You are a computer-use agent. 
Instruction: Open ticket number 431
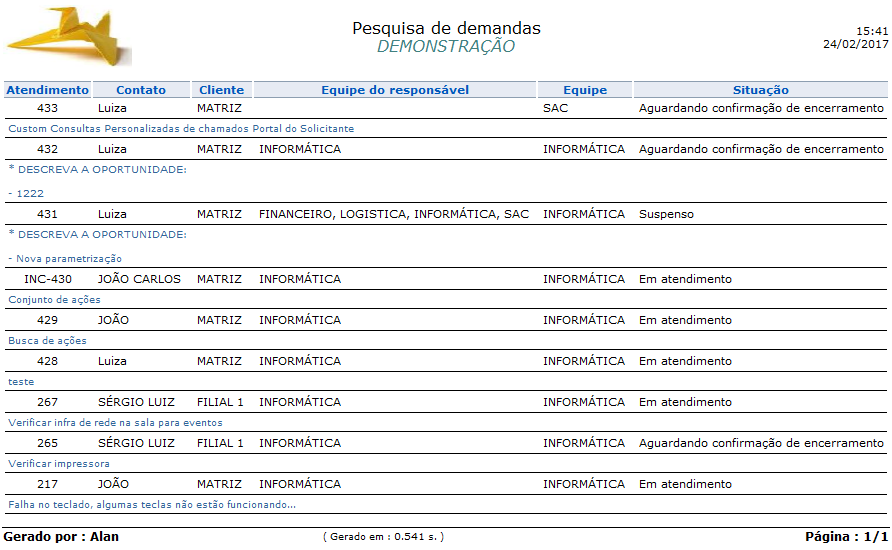(47, 214)
